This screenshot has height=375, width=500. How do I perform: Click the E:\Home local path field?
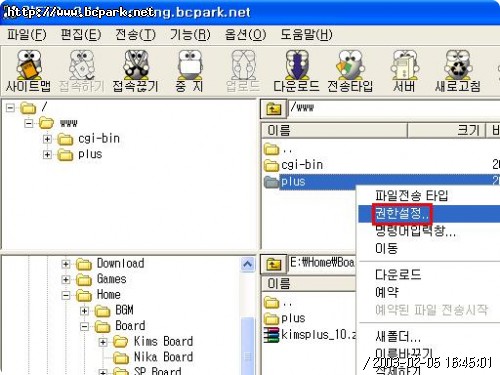(322, 265)
